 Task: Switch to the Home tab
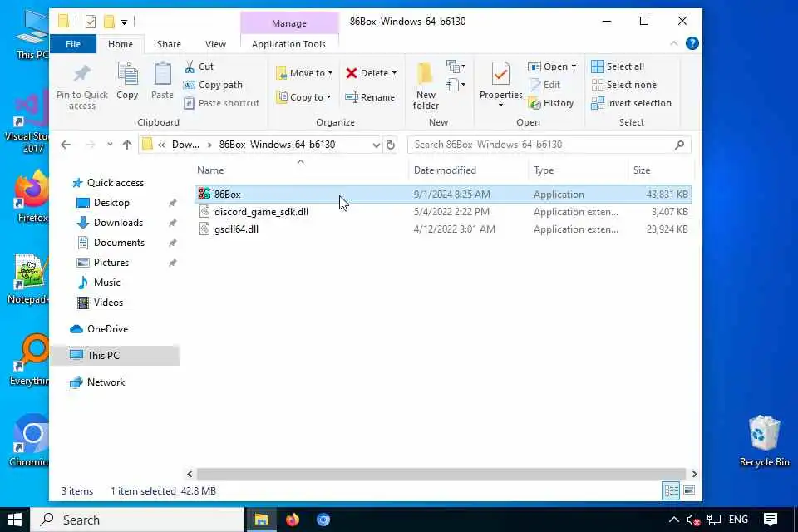click(121, 44)
